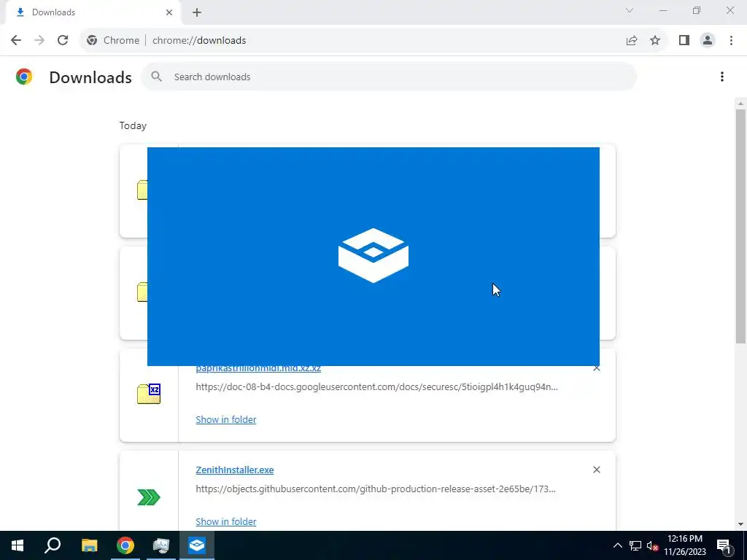Open the paprikastrillionmidi.mid.xz.xz file link
This screenshot has width=747, height=560.
pyautogui.click(x=258, y=368)
